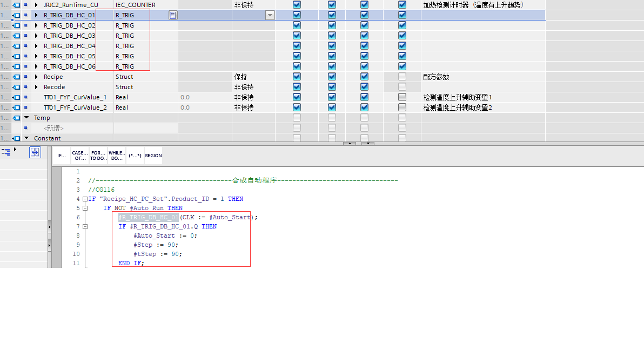Expand the R_TRIG_DB_HC_02 variable
Image resolution: width=644 pixels, height=350 pixels.
click(x=36, y=25)
